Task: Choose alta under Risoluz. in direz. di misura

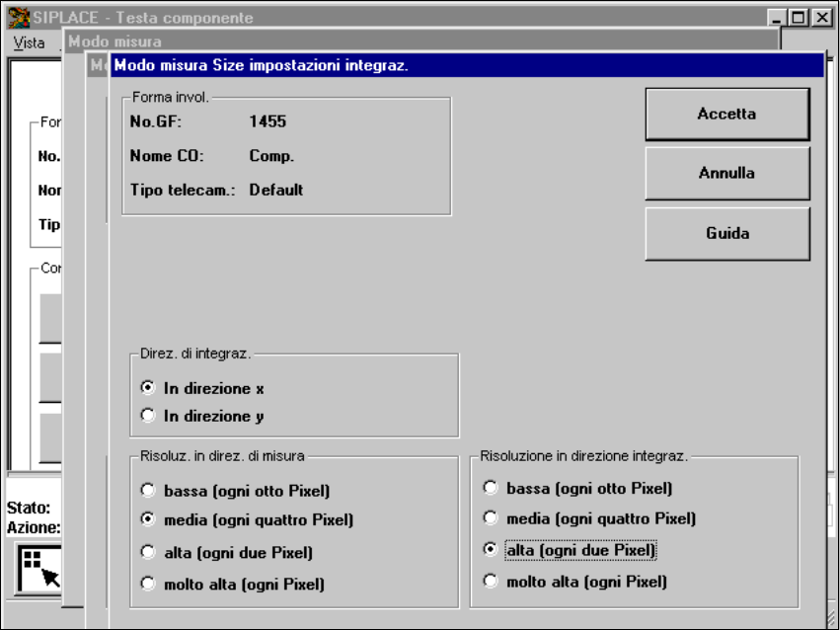Action: click(147, 552)
